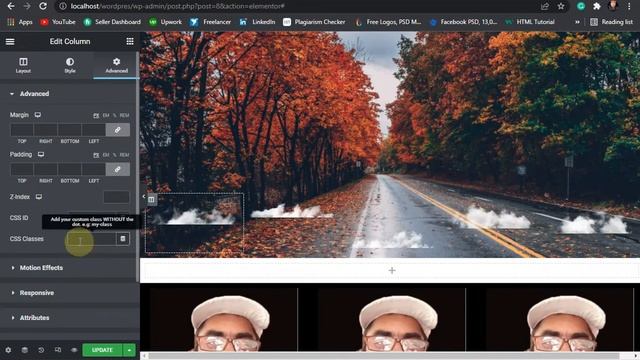Click the Margin BOTTOM input field

[x=70, y=130]
